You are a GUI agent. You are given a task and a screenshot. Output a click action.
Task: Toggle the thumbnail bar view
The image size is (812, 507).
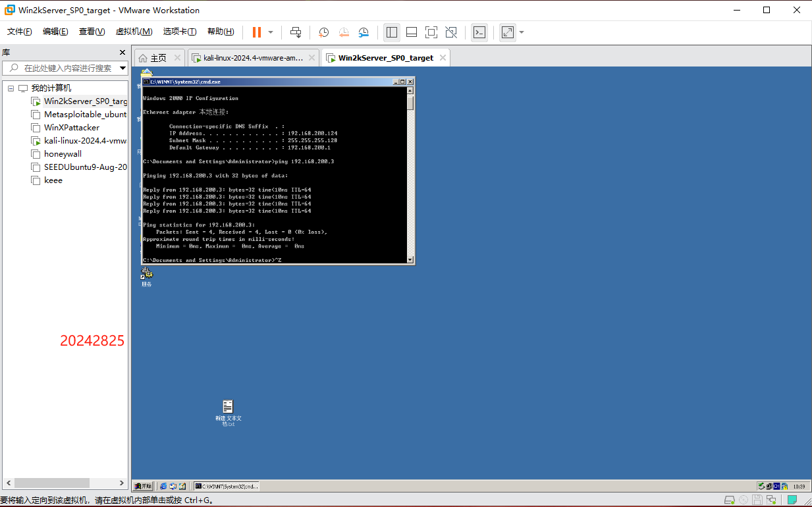pos(412,32)
